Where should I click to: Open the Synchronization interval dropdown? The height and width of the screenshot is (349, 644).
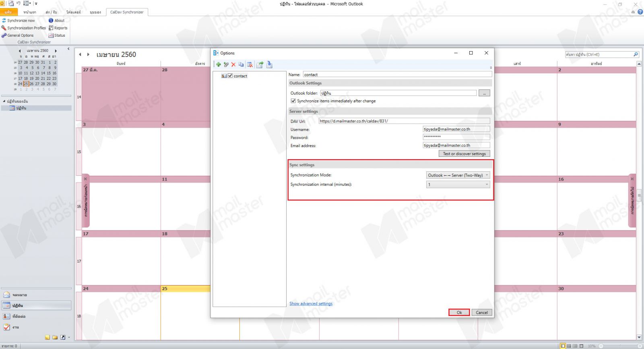(458, 185)
